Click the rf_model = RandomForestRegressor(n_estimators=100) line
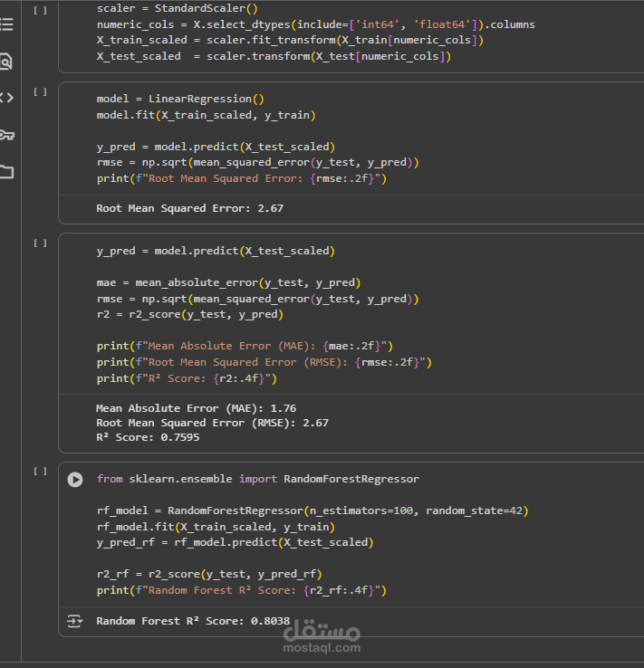644x668 pixels. click(x=312, y=511)
